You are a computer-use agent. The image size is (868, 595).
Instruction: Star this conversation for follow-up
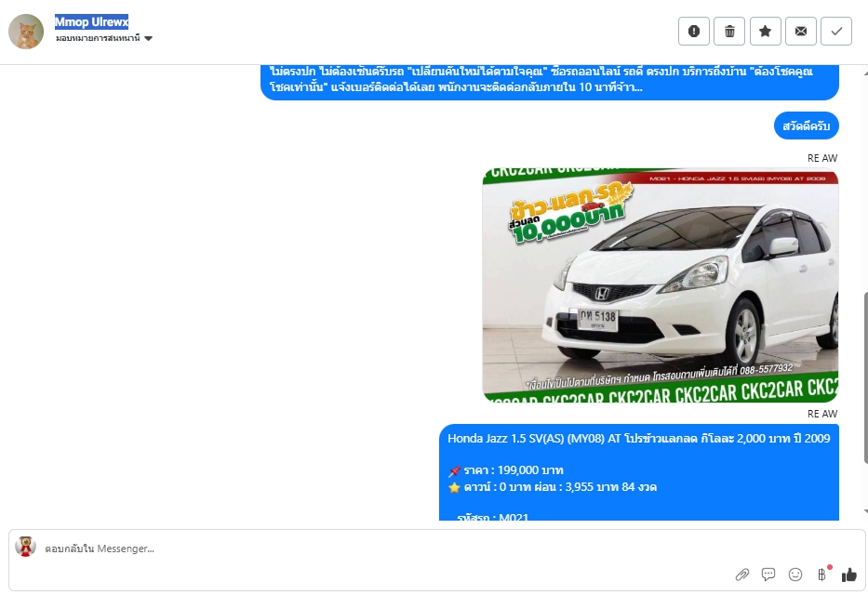(x=765, y=32)
